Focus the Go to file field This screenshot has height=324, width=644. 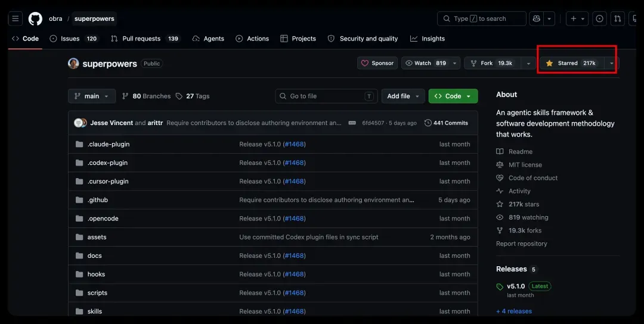click(x=327, y=96)
